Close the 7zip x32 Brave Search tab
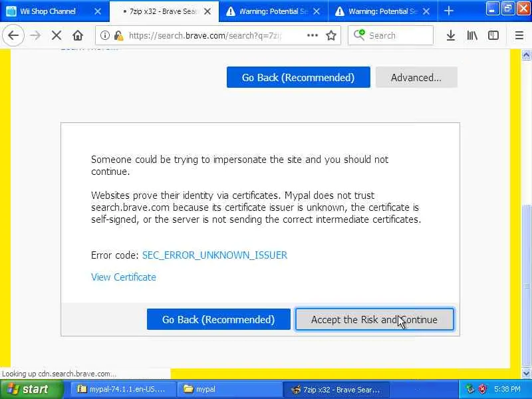 [207, 11]
